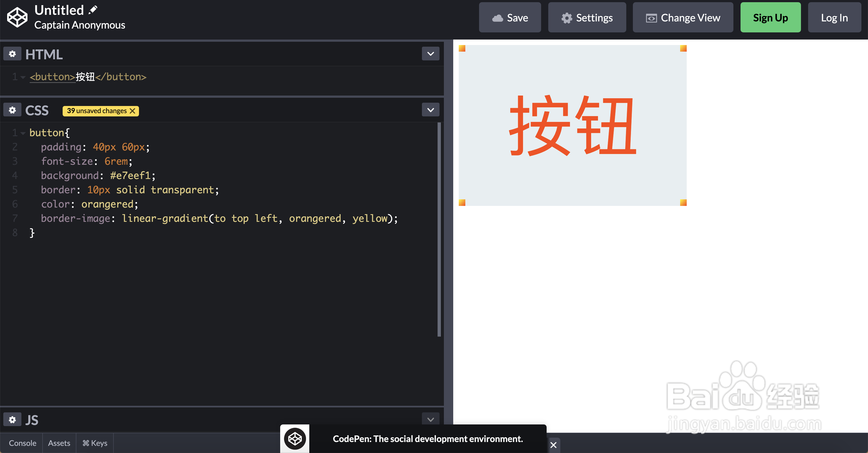Switch to the Console tab
868x453 pixels.
tap(22, 443)
